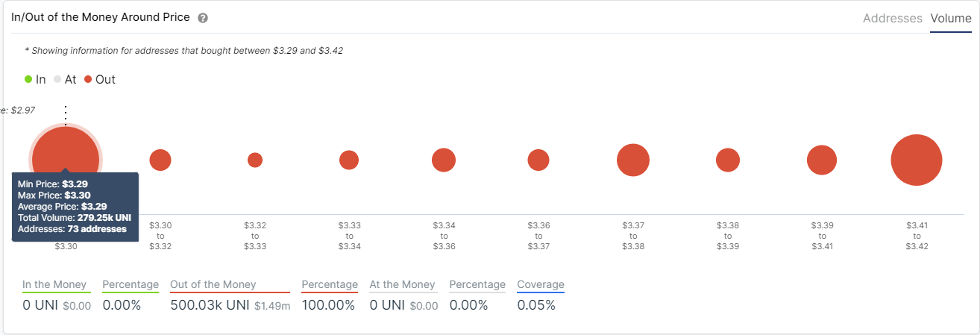Click the $3.37 to $3.38 bubble
This screenshot has height=335, width=980.
[x=633, y=160]
